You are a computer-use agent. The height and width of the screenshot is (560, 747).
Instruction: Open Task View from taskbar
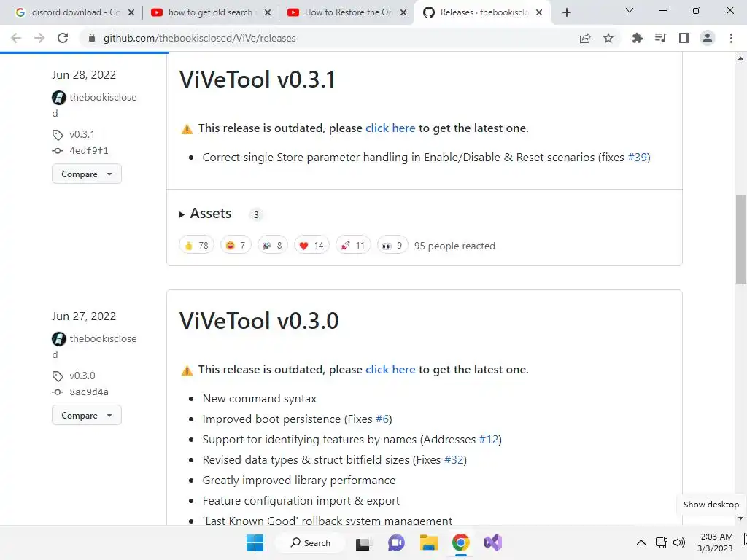pyautogui.click(x=363, y=542)
